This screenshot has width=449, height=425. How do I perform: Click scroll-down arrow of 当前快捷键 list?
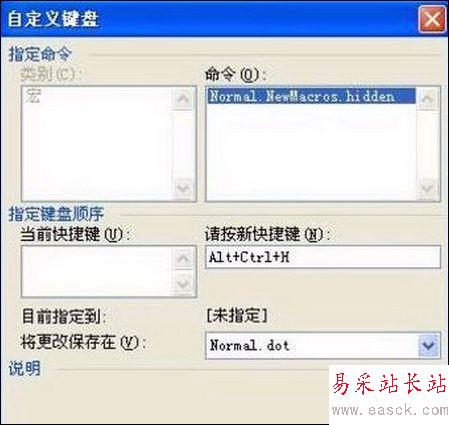(x=183, y=283)
